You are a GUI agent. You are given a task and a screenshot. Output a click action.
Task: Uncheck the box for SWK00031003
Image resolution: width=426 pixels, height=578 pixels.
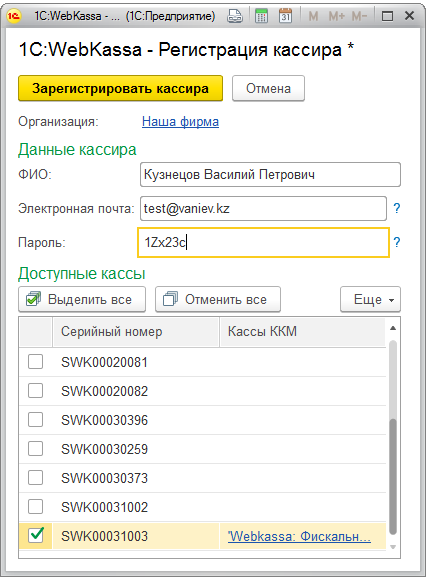pos(35,536)
